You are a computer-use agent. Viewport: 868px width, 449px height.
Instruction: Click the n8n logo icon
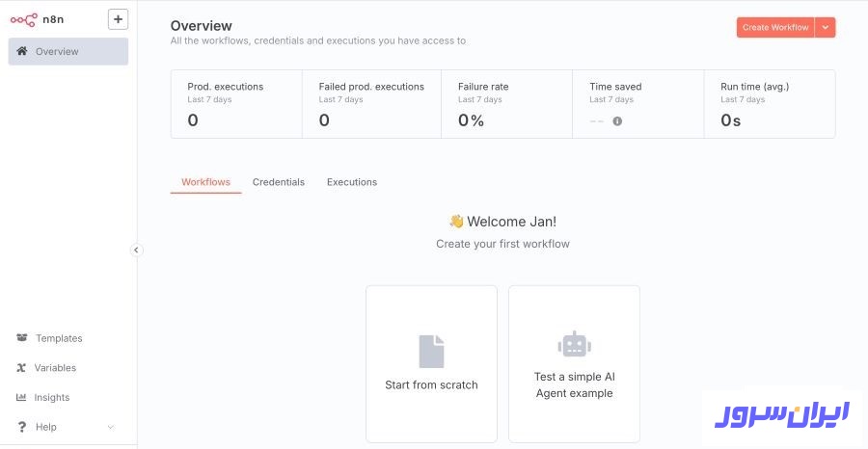24,19
